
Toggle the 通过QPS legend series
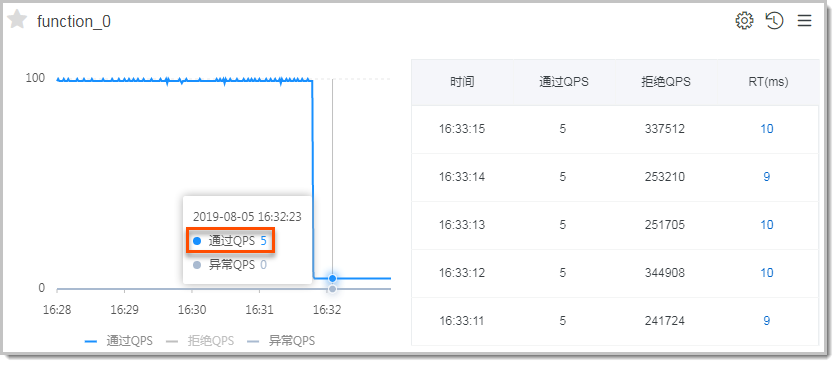[x=119, y=340]
